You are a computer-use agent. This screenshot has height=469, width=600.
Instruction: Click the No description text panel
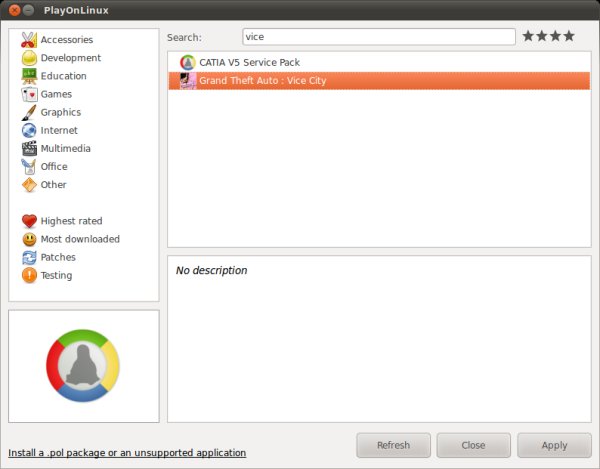tap(379, 339)
